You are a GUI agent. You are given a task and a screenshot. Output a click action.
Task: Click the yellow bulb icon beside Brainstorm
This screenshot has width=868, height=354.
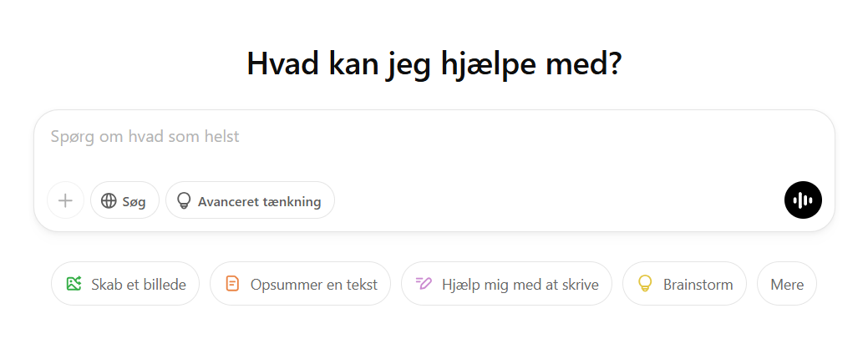[644, 284]
